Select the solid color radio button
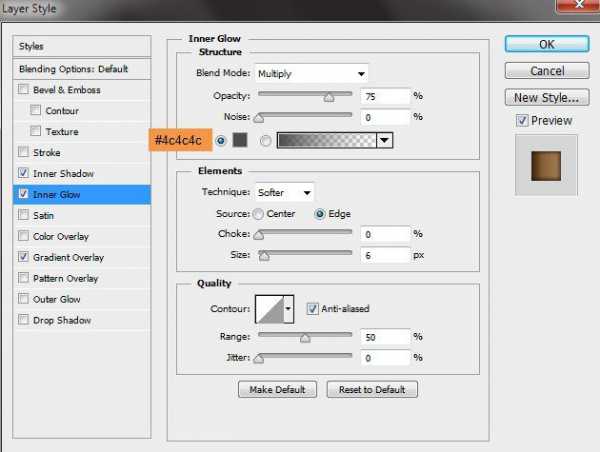This screenshot has width=600, height=452. 220,141
